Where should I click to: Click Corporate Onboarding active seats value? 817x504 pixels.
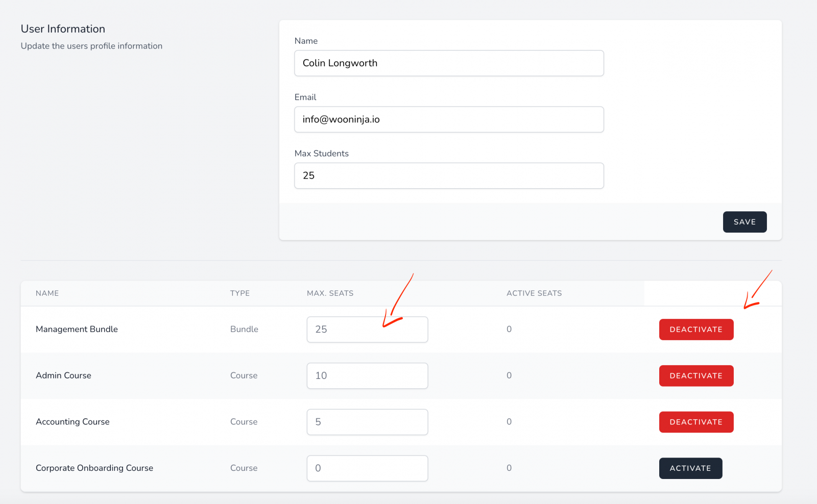coord(509,468)
